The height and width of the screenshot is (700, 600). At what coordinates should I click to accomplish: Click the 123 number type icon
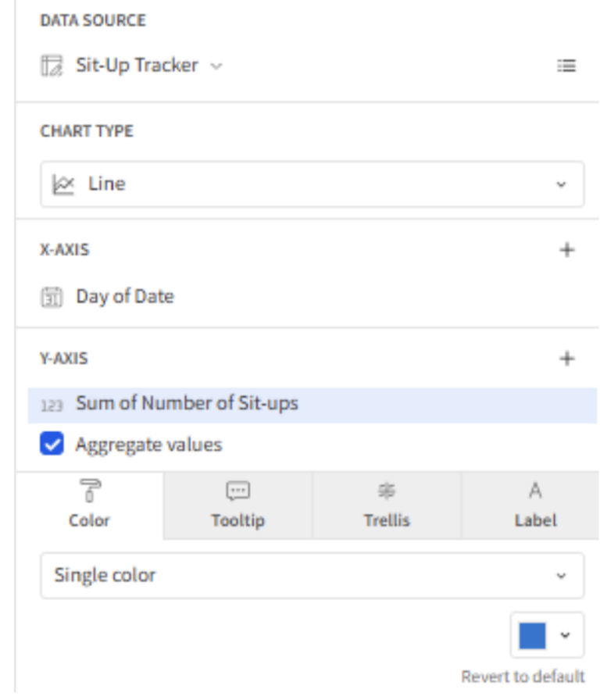tap(52, 405)
